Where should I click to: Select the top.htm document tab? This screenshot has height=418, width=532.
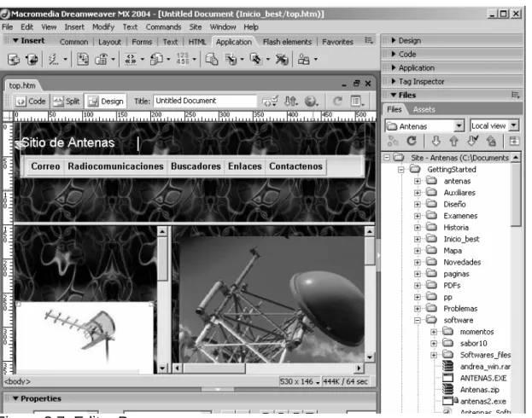22,85
